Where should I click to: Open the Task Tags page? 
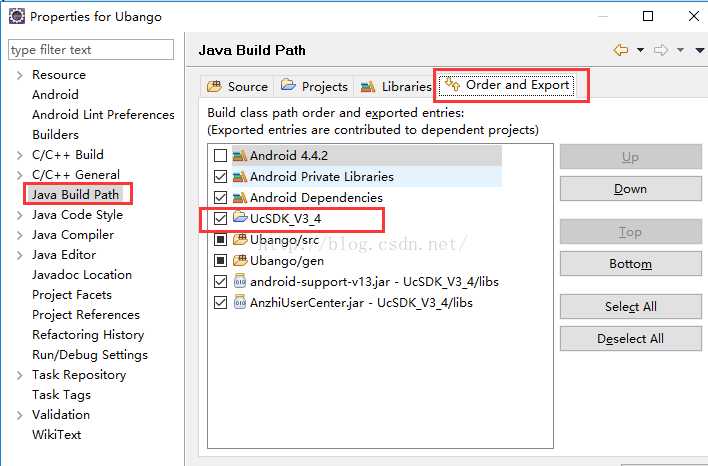[x=61, y=395]
